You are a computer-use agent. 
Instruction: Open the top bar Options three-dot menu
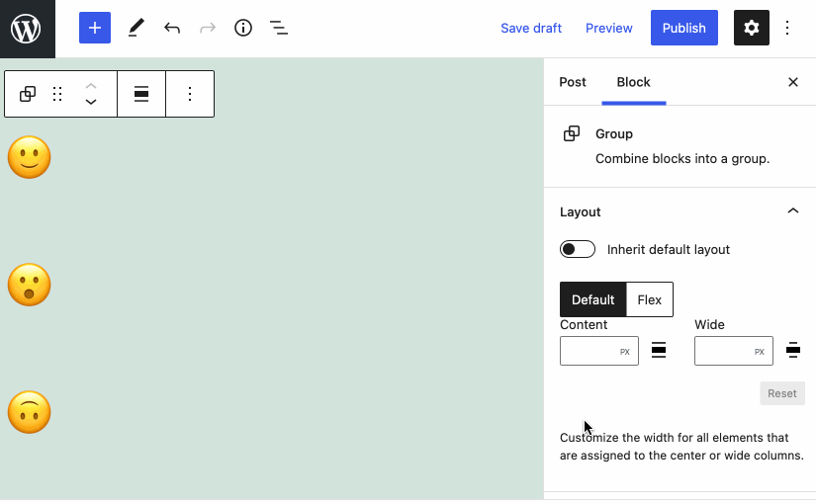point(788,28)
